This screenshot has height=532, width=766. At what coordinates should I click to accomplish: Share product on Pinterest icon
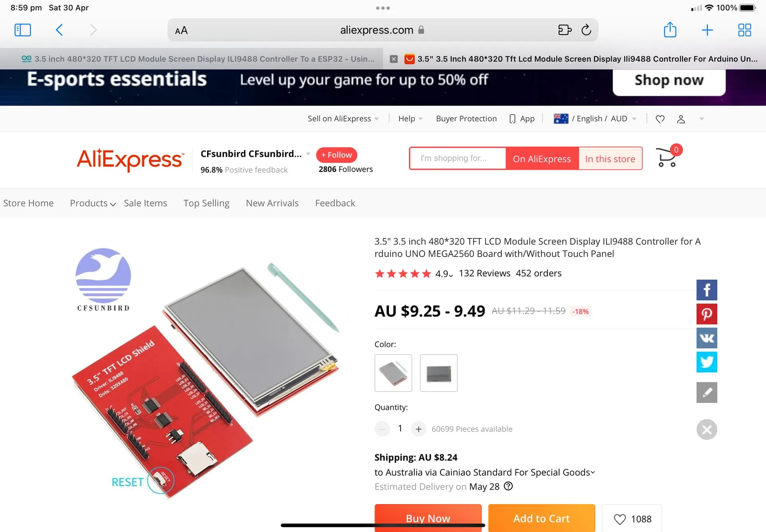pos(707,314)
